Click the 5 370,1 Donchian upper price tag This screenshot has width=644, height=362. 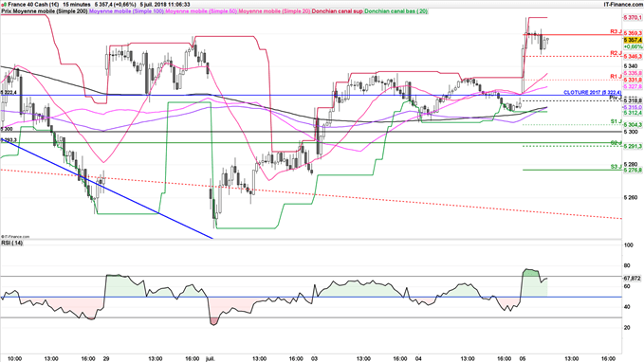point(633,18)
